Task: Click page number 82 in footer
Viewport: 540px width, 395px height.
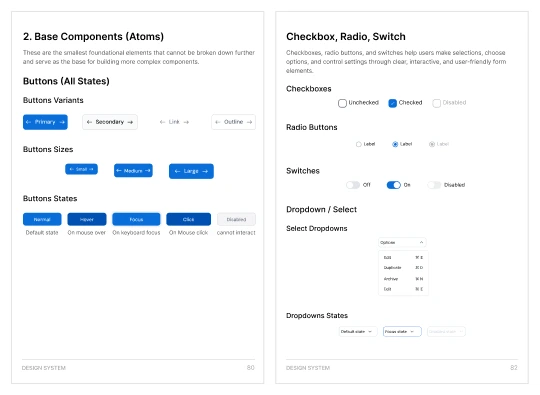Action: [514, 368]
